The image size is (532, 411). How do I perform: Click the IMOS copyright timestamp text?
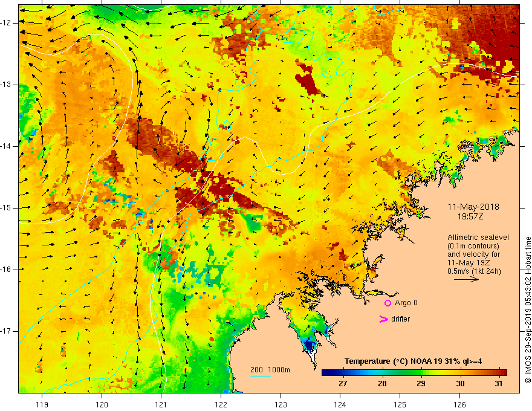(528, 310)
